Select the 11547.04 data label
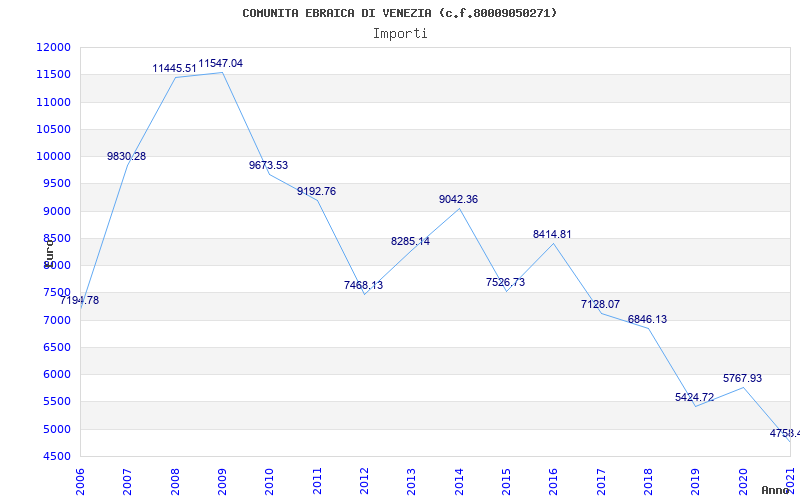The image size is (800, 500). (x=220, y=63)
